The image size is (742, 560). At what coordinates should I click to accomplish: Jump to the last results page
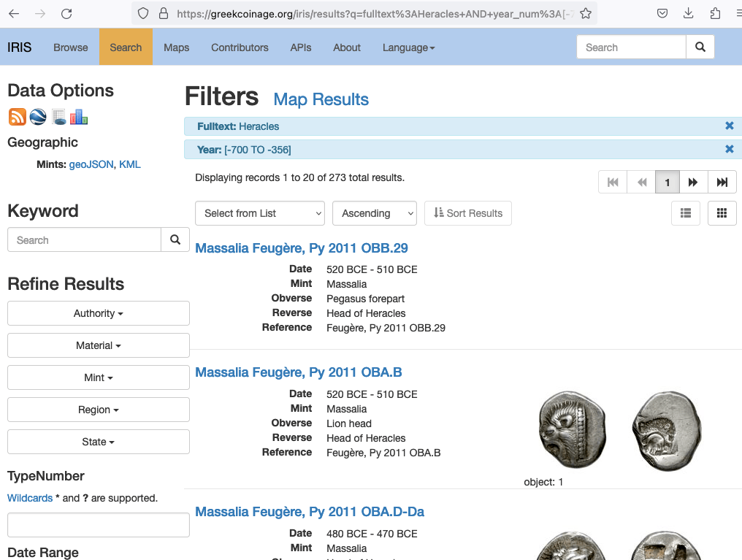pyautogui.click(x=722, y=183)
